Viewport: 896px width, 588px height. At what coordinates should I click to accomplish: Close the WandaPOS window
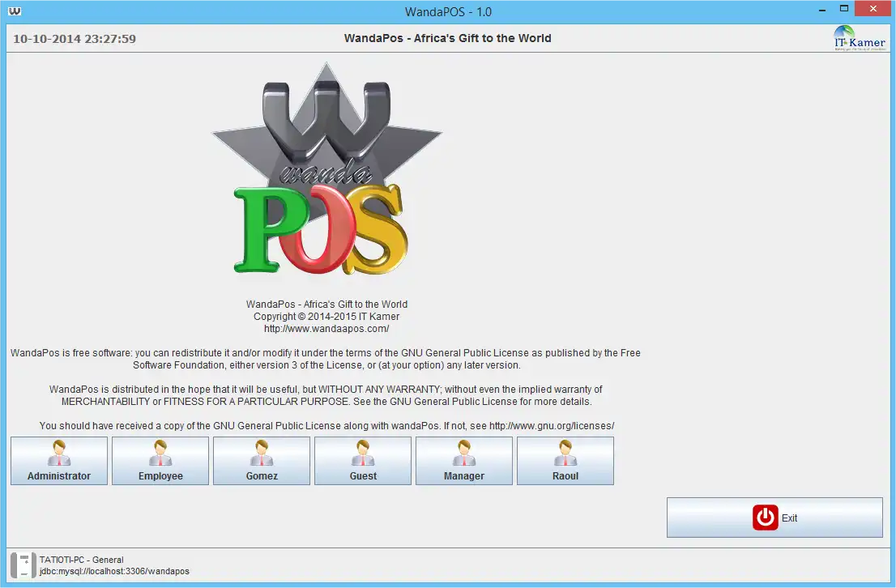873,9
